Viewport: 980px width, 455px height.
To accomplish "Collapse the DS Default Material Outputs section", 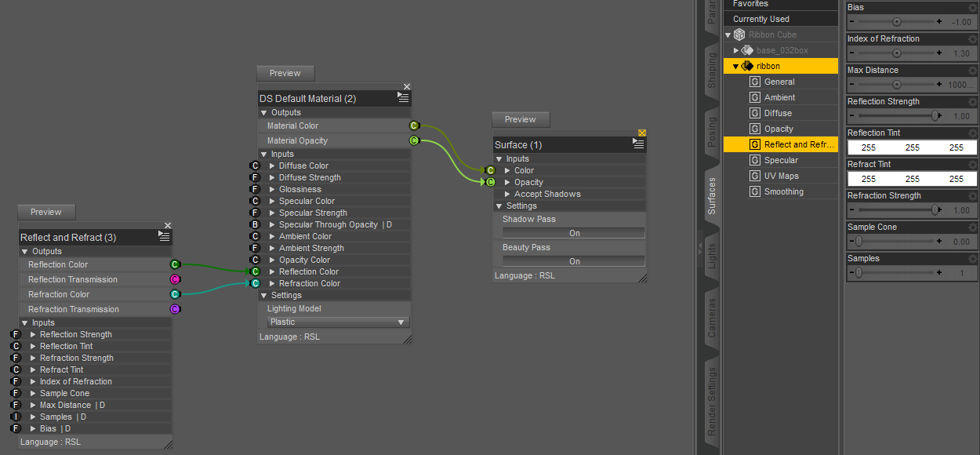I will [x=264, y=113].
